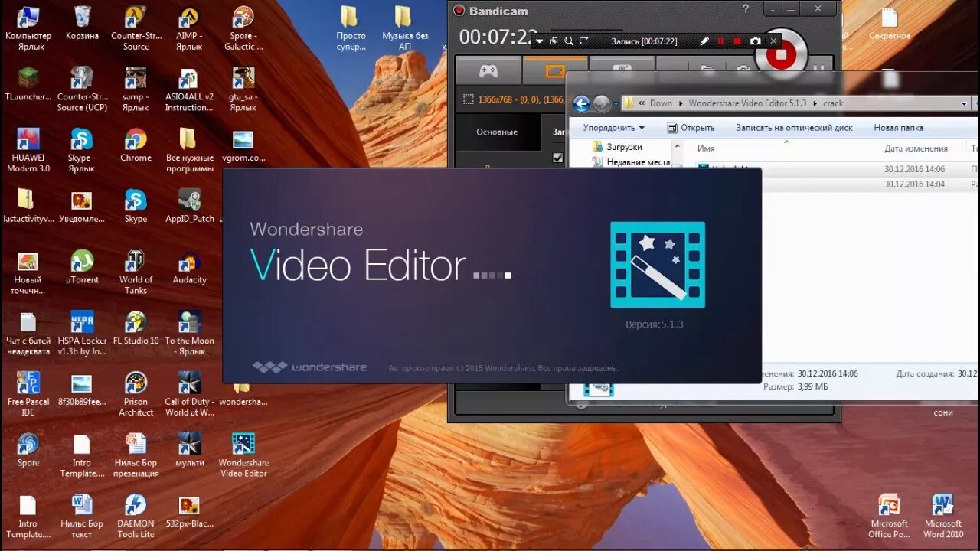This screenshot has height=551, width=980.
Task: Launch the TLauncher Minecraft icon
Action: (28, 83)
